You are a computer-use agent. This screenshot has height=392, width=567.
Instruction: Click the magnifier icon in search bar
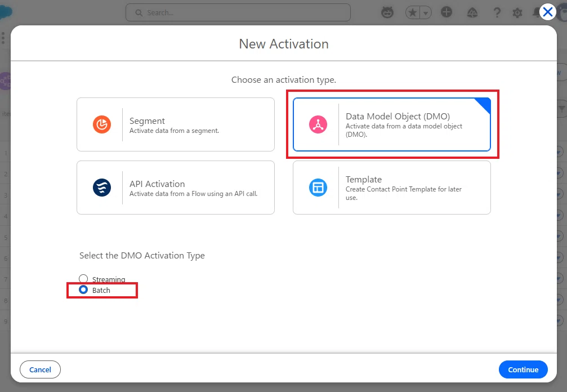[139, 12]
